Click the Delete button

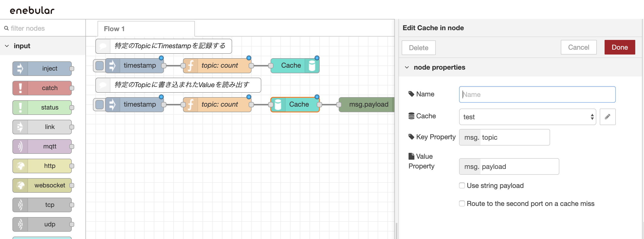[x=418, y=47]
